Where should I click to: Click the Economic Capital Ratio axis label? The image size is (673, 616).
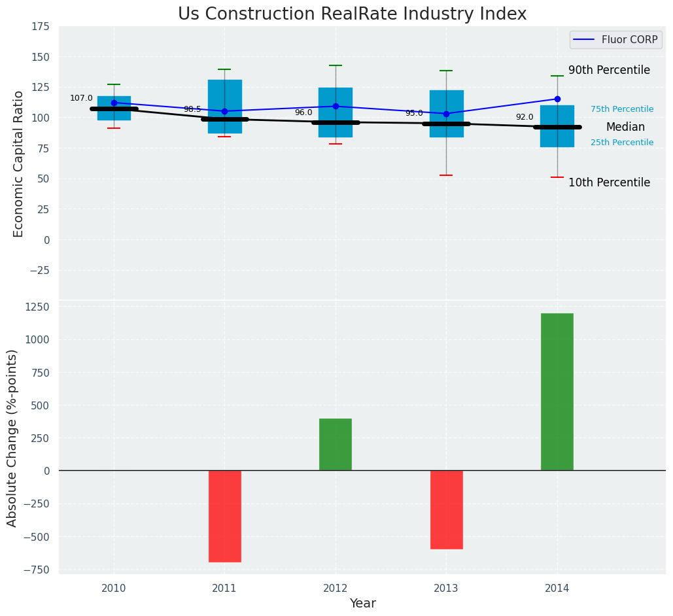[x=19, y=163]
